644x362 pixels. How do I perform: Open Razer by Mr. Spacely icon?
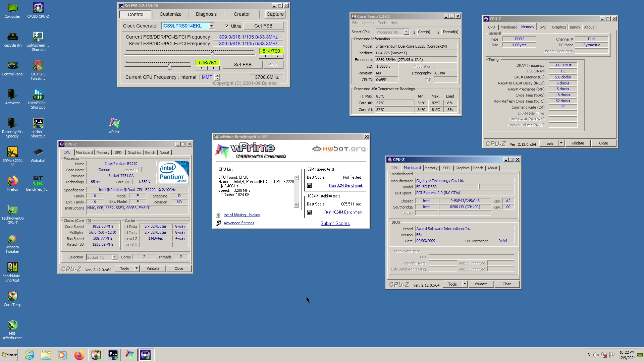(12, 128)
